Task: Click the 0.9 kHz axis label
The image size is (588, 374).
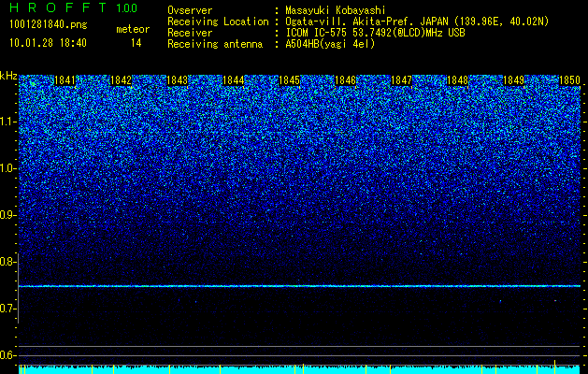Action: 7,215
